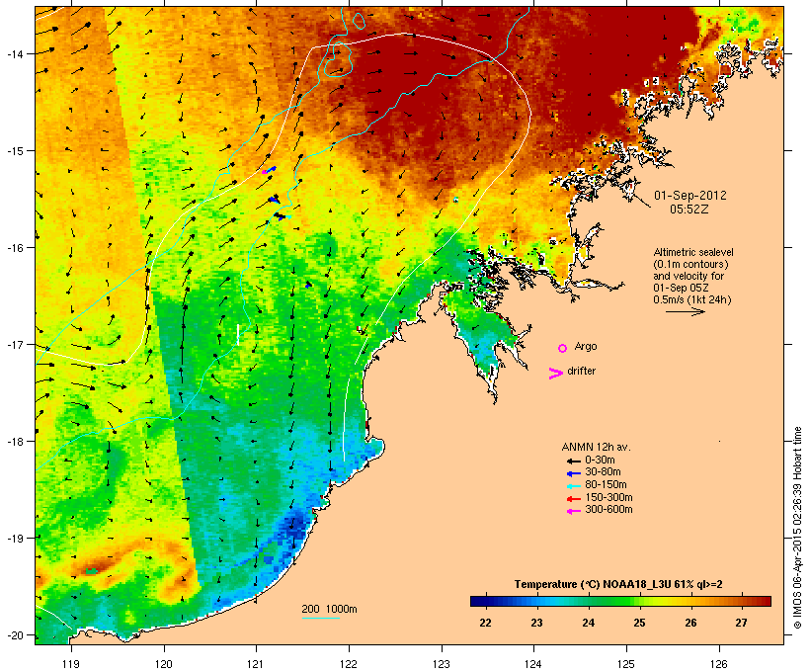Click the cyan 80-150m legend arrow
Screen dimensions: 810x672
573,486
